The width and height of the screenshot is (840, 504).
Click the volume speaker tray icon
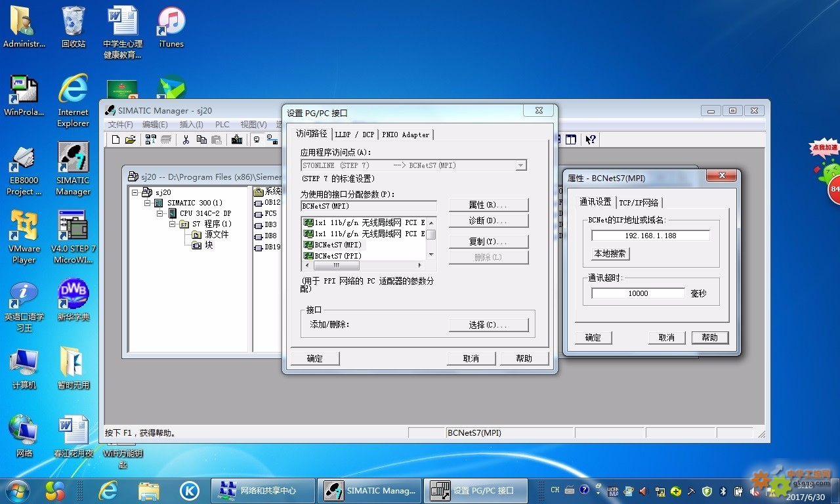click(x=643, y=491)
